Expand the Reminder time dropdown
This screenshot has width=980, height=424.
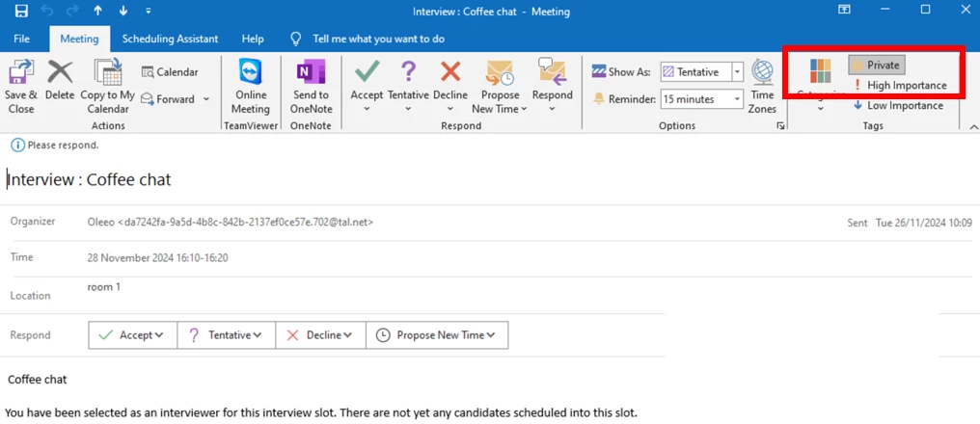(738, 99)
